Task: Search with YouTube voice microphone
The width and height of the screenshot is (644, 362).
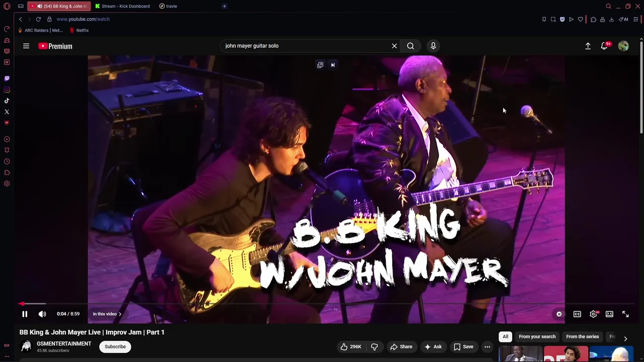Action: point(433,46)
